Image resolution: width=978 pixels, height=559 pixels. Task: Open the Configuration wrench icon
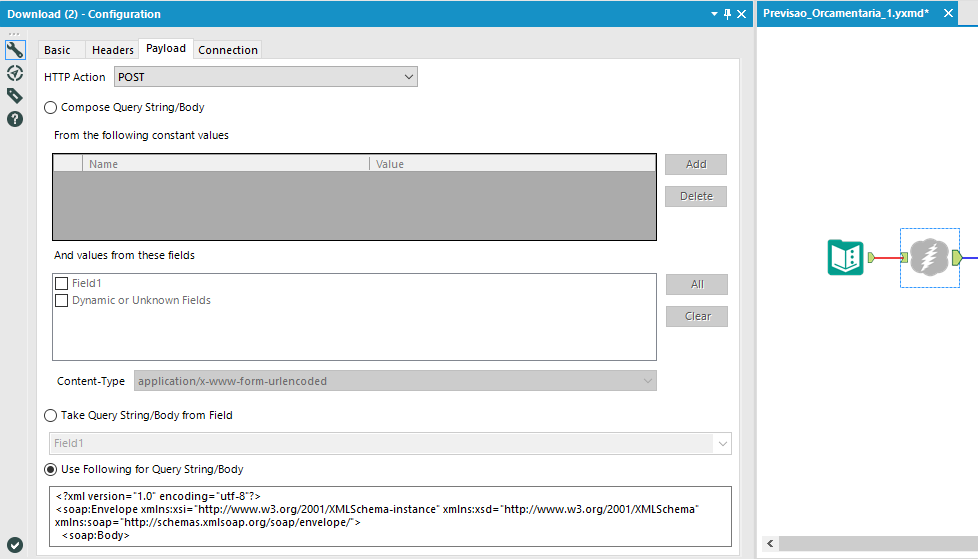click(x=15, y=50)
